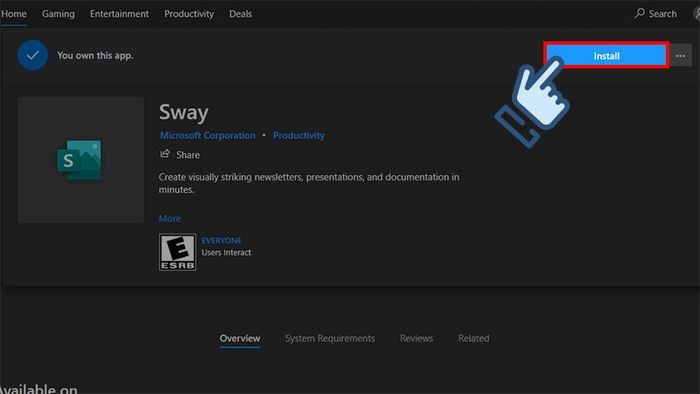The image size is (700, 394).
Task: Click the 'Create visually striking newsletters' description
Action: click(x=309, y=183)
